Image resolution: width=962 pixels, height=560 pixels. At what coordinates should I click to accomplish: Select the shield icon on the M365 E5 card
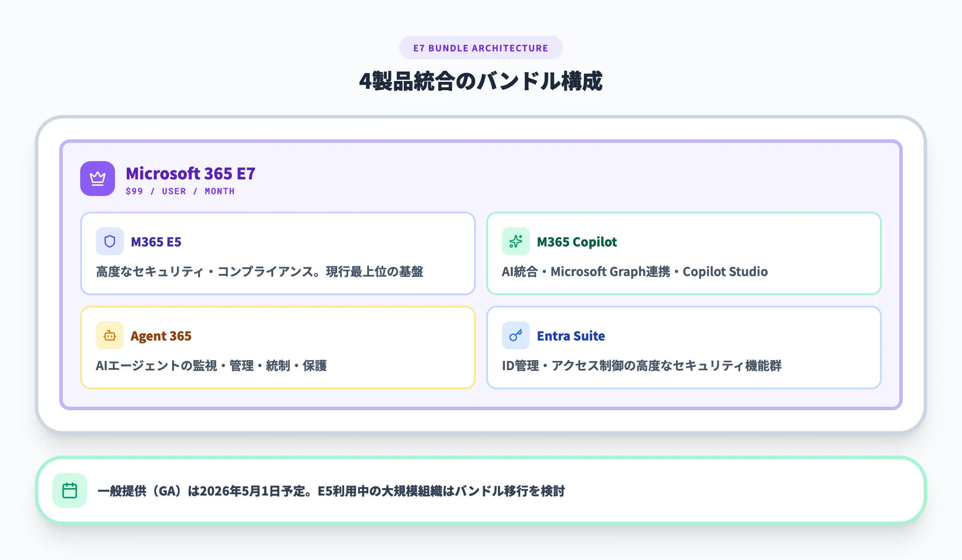(x=109, y=241)
